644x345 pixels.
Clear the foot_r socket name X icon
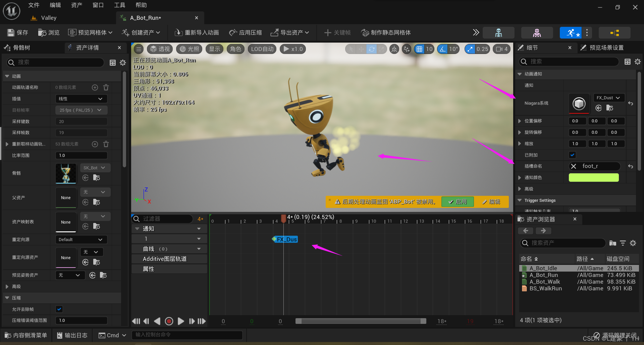tap(574, 166)
